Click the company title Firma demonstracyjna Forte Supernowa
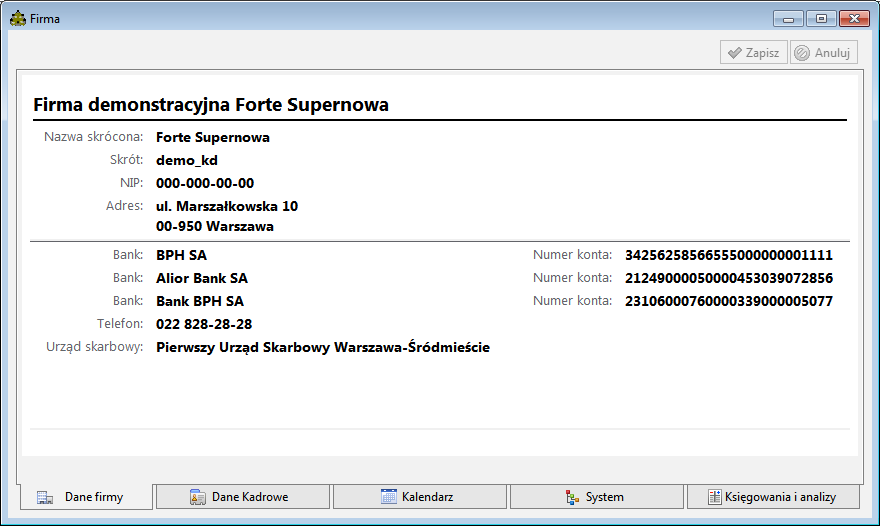This screenshot has width=880, height=526. 211,105
